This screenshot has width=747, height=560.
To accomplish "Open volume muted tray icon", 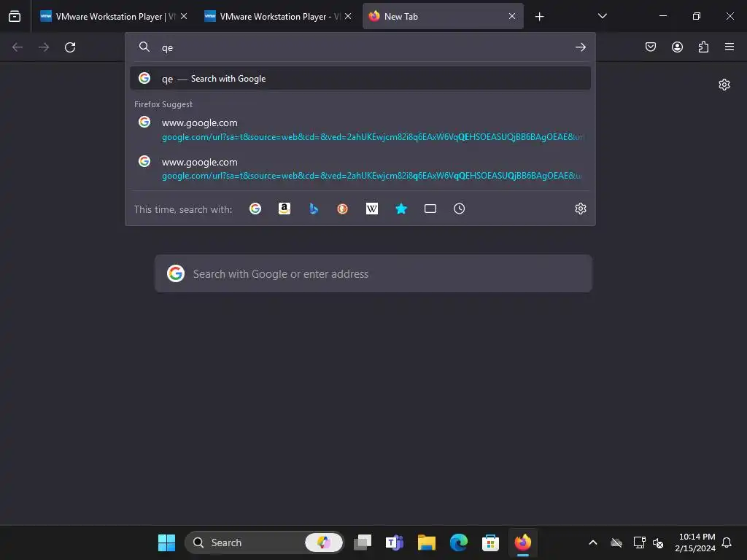I will 658,542.
